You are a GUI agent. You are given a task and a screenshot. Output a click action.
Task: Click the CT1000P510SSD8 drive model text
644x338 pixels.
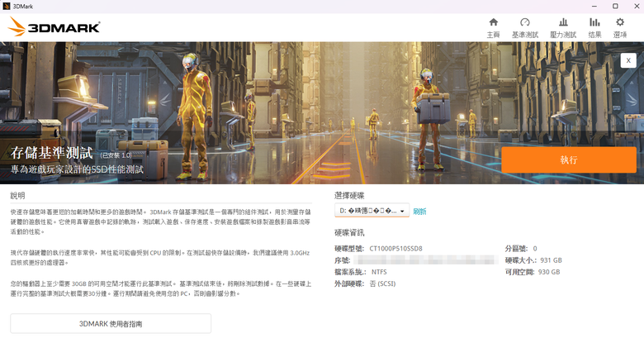tap(396, 249)
